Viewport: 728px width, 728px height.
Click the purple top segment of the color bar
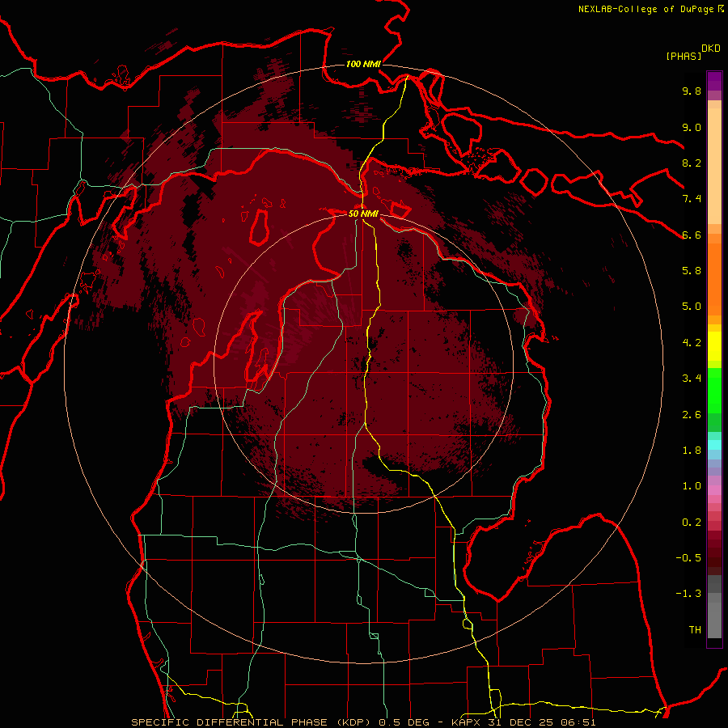click(x=714, y=81)
